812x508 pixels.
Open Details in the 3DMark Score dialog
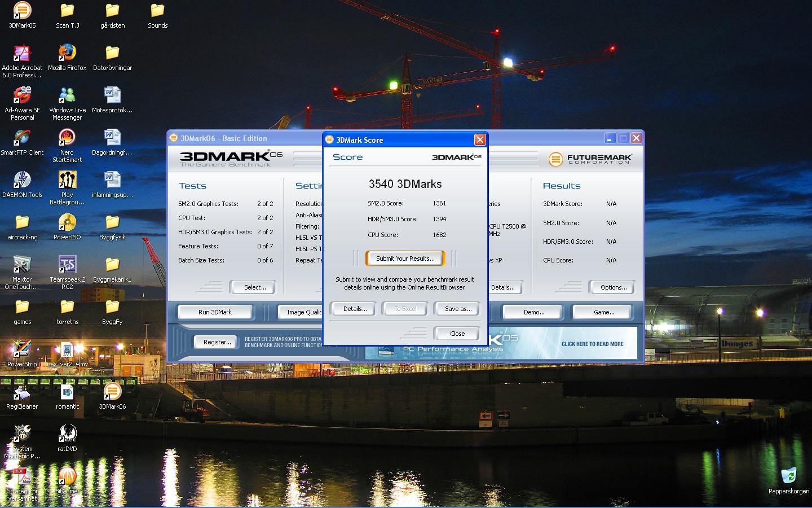pos(355,309)
